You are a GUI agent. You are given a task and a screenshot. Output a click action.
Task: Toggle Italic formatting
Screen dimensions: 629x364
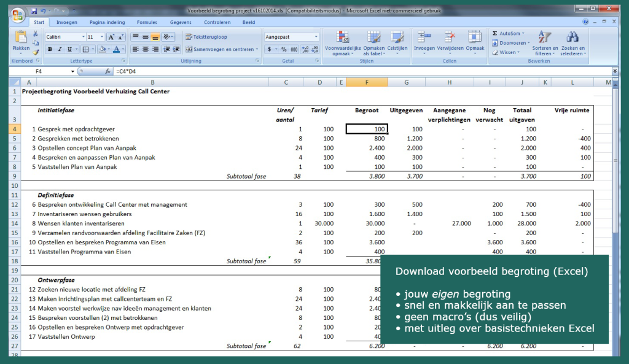click(x=60, y=49)
